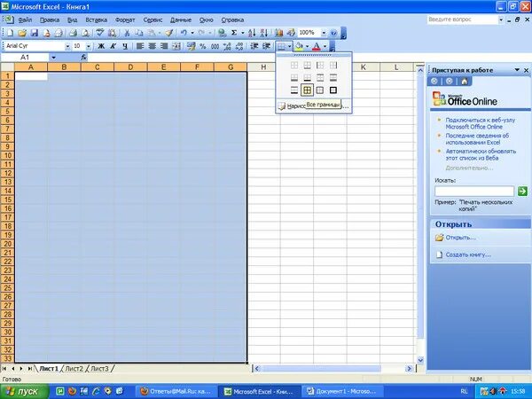Run the spelling check icon
The image size is (532, 399).
[x=99, y=33]
